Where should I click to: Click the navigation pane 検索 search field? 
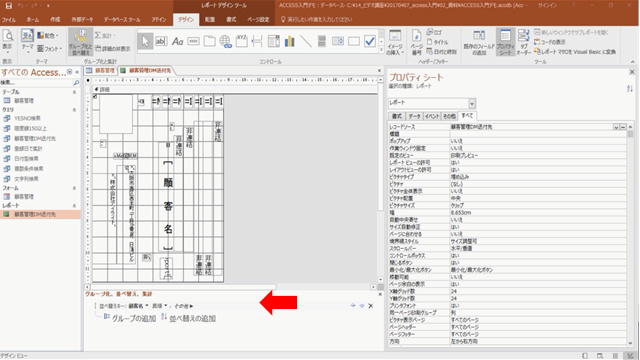tap(37, 82)
